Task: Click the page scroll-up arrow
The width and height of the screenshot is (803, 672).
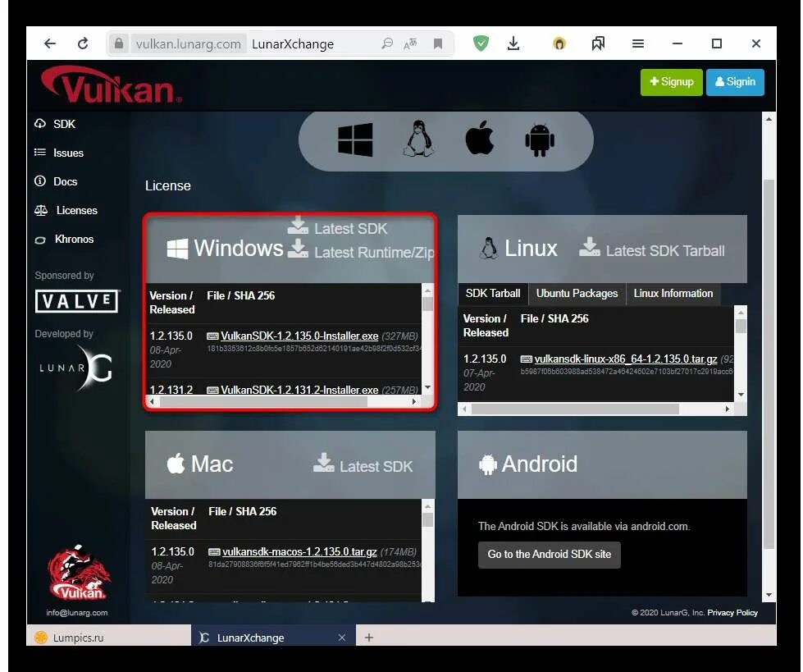Action: coord(769,119)
